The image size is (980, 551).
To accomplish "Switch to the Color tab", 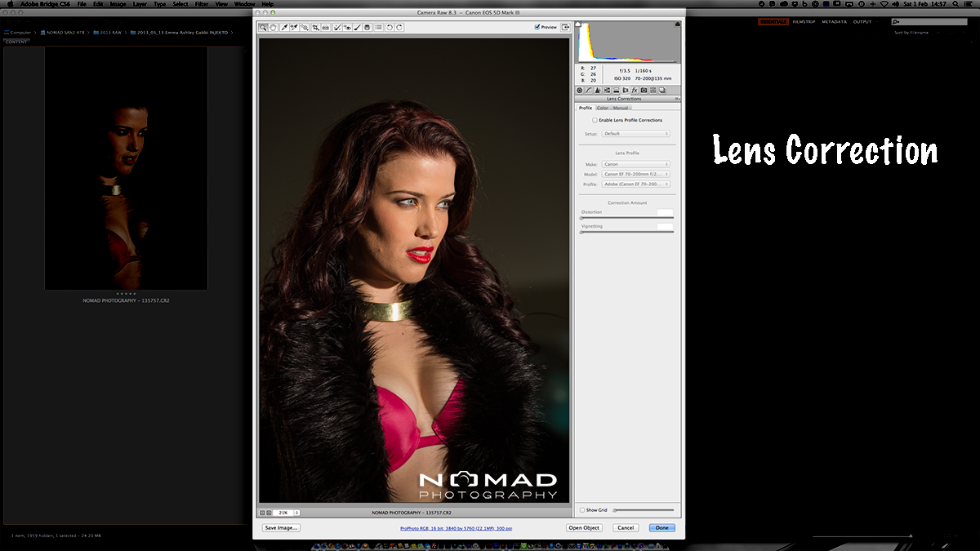I will (602, 108).
